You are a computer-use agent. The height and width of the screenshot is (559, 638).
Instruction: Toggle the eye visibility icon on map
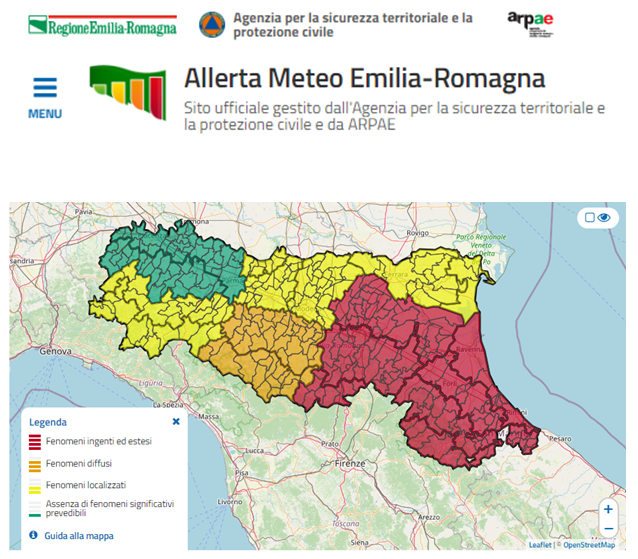[x=604, y=217]
